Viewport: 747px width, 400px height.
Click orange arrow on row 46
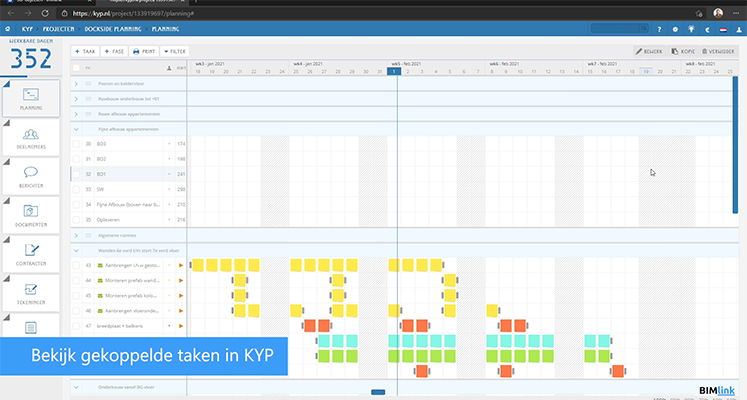[x=181, y=311]
